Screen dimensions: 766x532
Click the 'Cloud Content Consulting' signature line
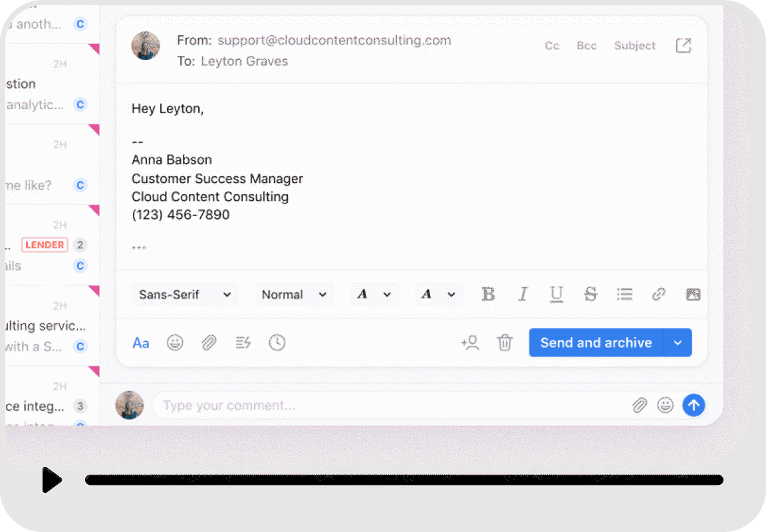pyautogui.click(x=210, y=196)
